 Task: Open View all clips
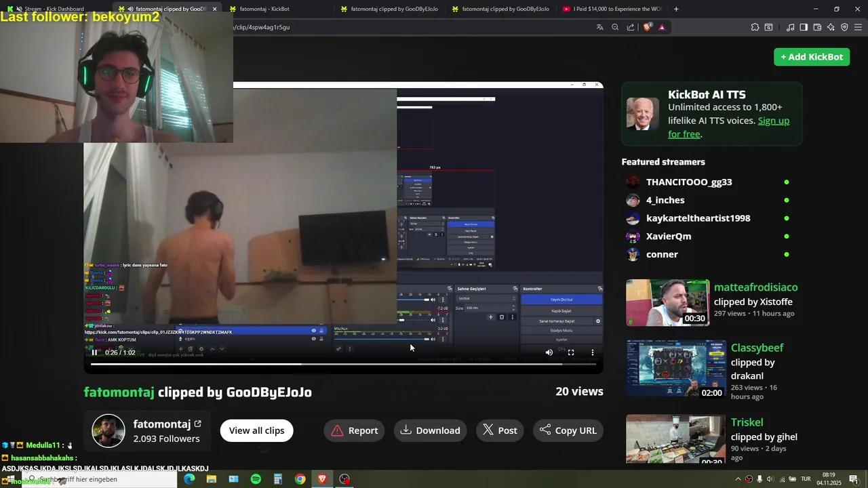[256, 430]
